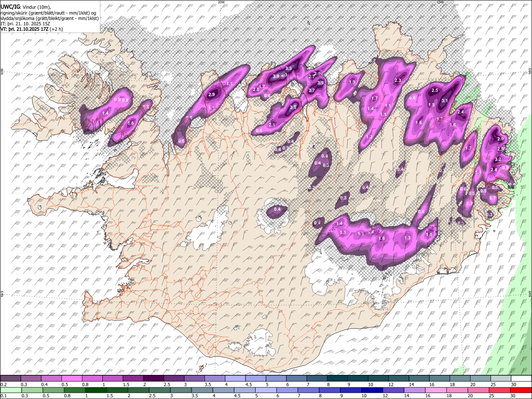The image size is (532, 399).
Task: Click the "4.5" label in the top legend row
Action: 249,384
